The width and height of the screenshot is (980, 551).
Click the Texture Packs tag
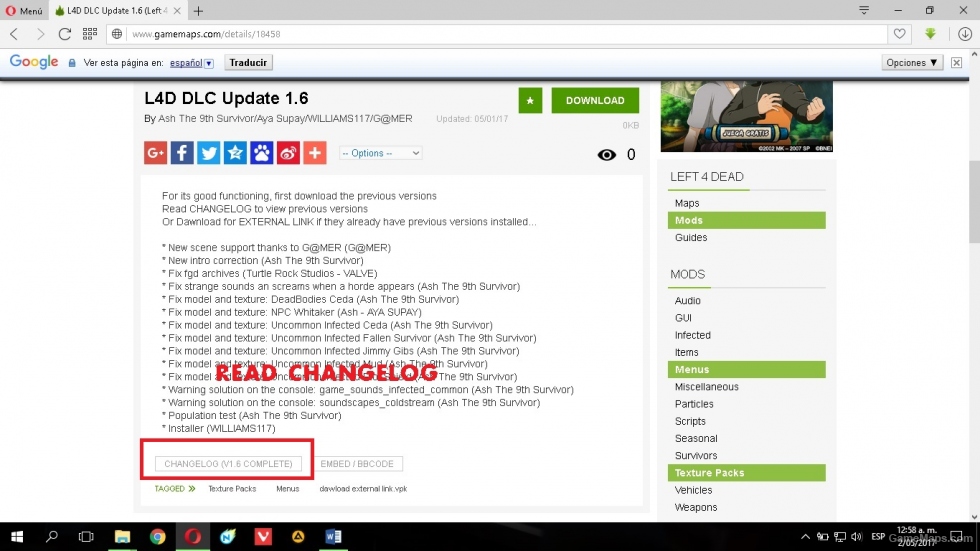point(232,489)
